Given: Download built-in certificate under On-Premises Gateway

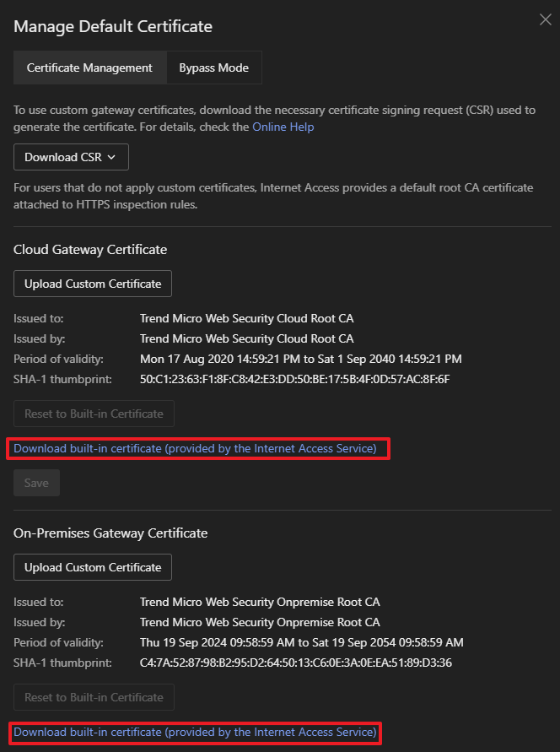Looking at the screenshot, I should 195,732.
